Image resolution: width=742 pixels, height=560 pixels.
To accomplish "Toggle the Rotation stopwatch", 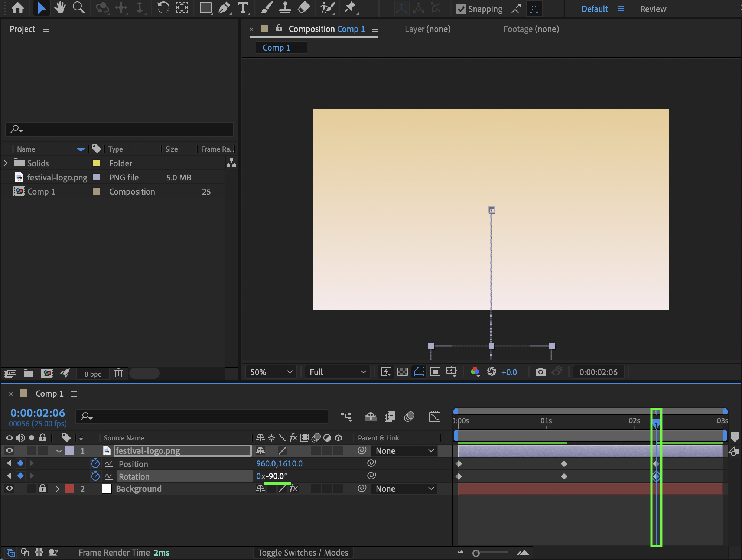I will 95,476.
